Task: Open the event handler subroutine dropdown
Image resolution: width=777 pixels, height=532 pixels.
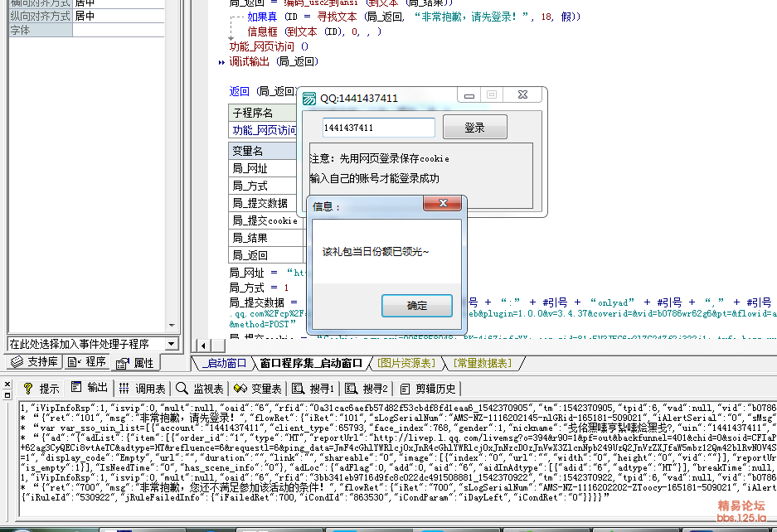Action: click(171, 344)
